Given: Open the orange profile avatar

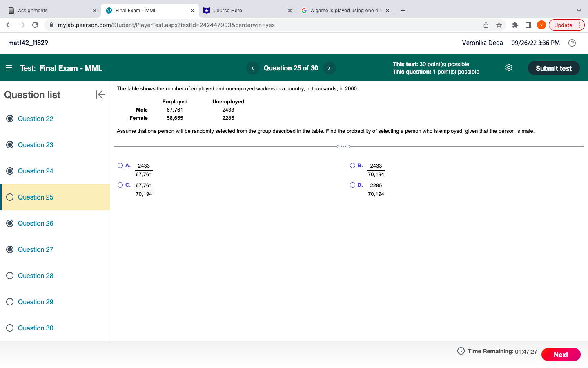Looking at the screenshot, I should [x=541, y=25].
